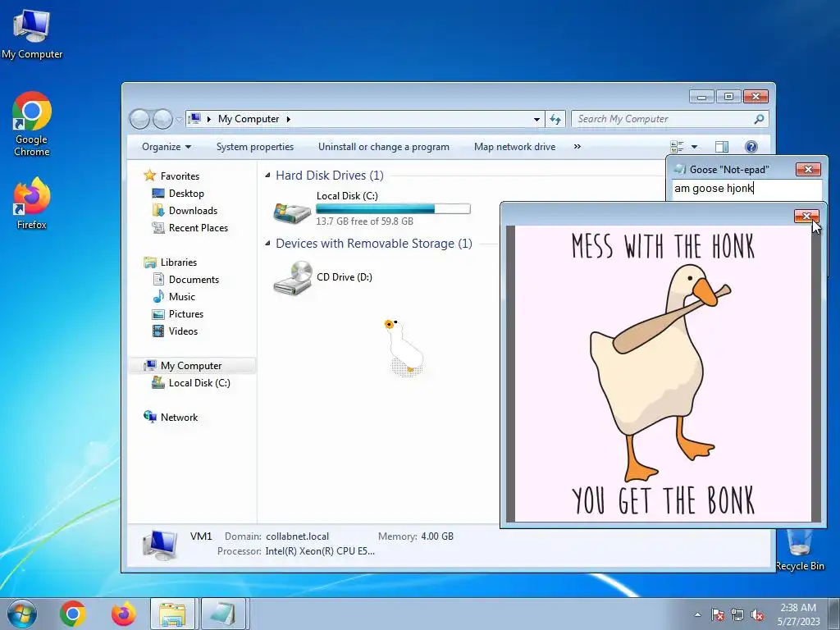
Task: Open My Computer desktop icon
Action: [32, 34]
